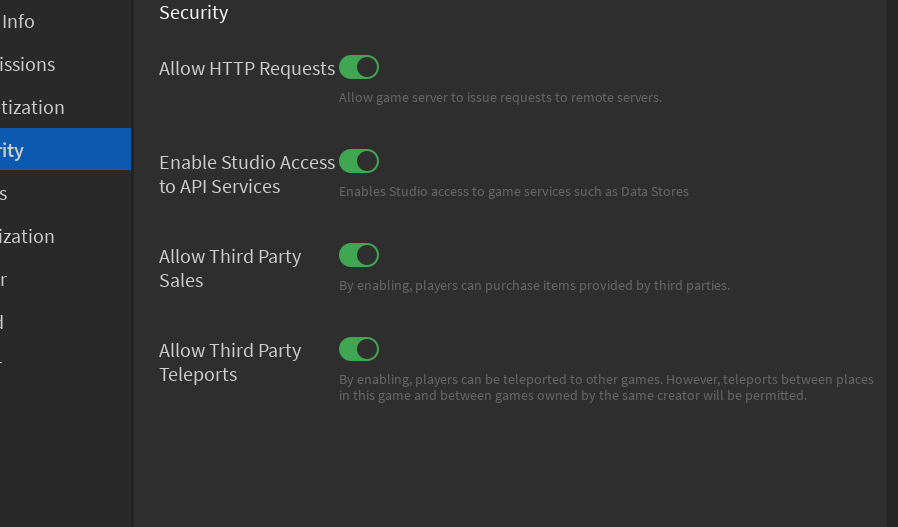
Task: Click the remote servers description text
Action: click(500, 98)
